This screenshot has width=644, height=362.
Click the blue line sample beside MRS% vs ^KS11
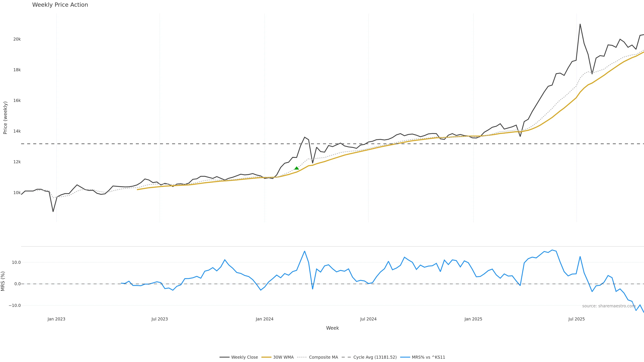pos(405,357)
